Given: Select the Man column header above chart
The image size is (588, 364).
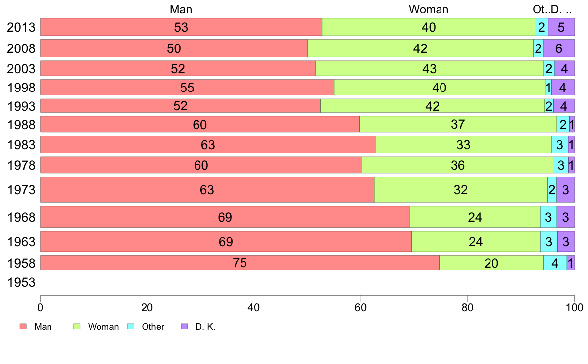Looking at the screenshot, I should (x=181, y=9).
